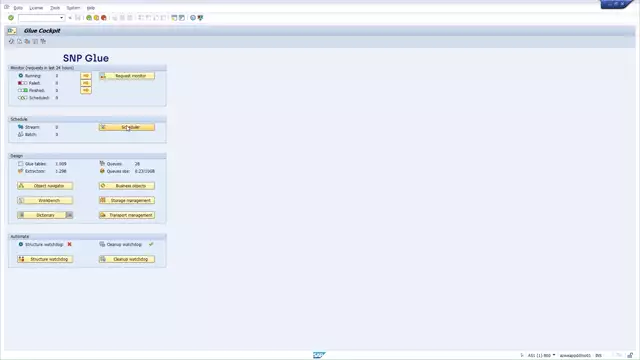640x360 pixels.
Task: Click the Glue tables count 1.009
Action: 61,164
